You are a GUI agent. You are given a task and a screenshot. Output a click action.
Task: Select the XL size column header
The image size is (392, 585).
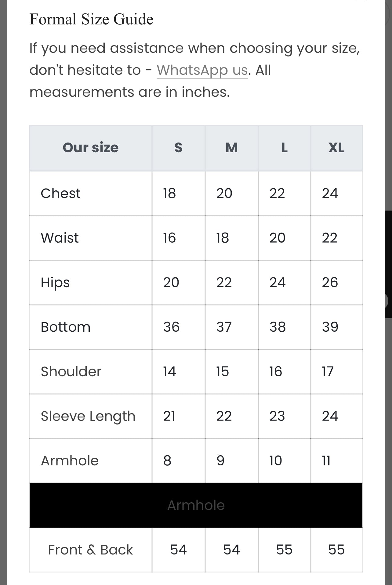pos(336,148)
